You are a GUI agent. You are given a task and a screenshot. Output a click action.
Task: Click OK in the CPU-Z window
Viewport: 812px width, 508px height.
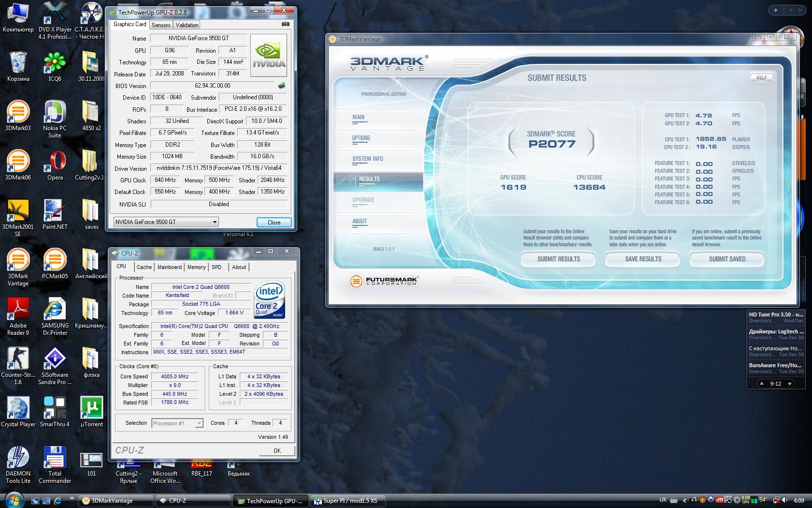point(277,450)
